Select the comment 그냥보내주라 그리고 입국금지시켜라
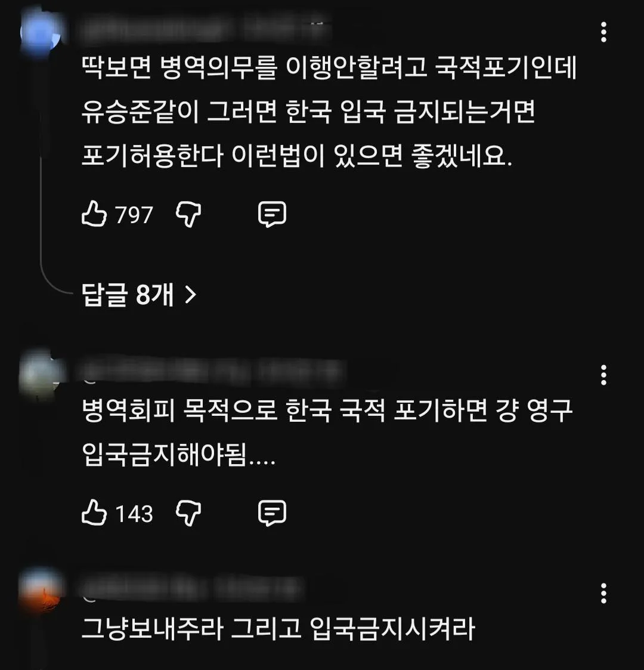The image size is (644, 670). [x=278, y=629]
